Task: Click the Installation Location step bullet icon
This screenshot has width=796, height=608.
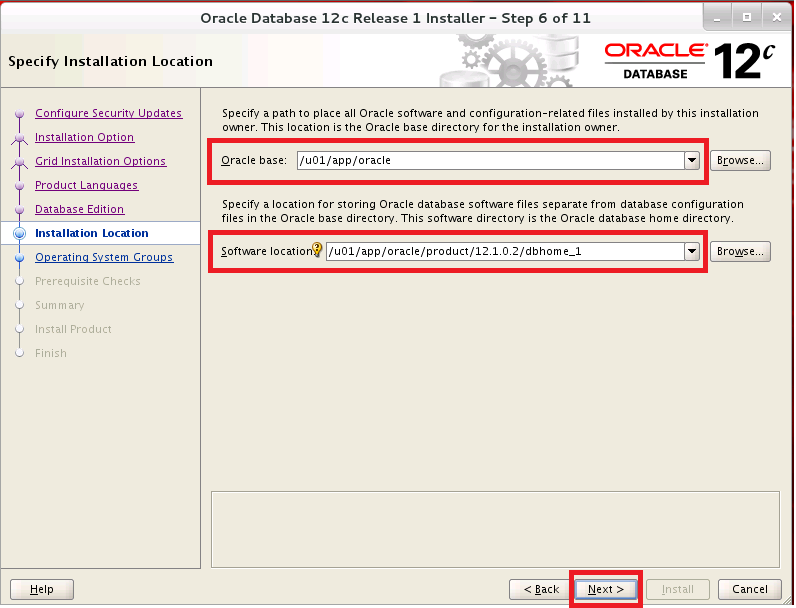Action: coord(19,233)
